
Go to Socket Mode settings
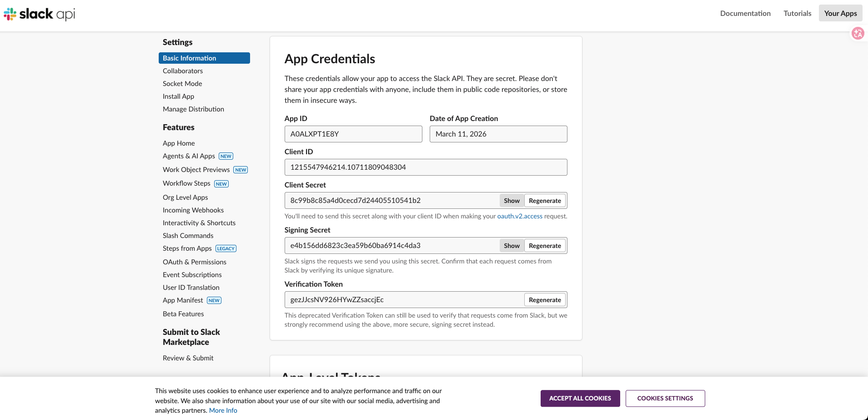point(182,84)
